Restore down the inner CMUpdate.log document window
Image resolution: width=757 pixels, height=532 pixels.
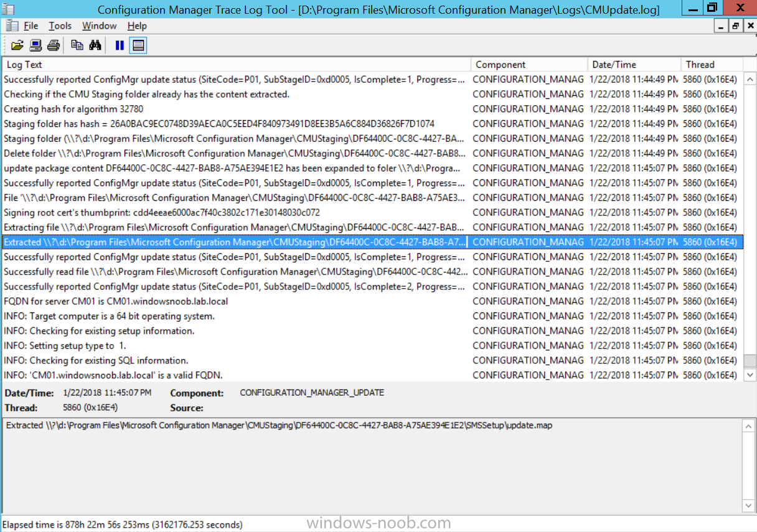[x=735, y=26]
